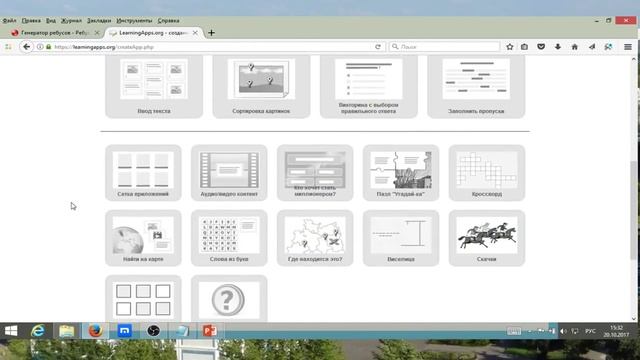Click the Pocket save icon

tap(541, 47)
